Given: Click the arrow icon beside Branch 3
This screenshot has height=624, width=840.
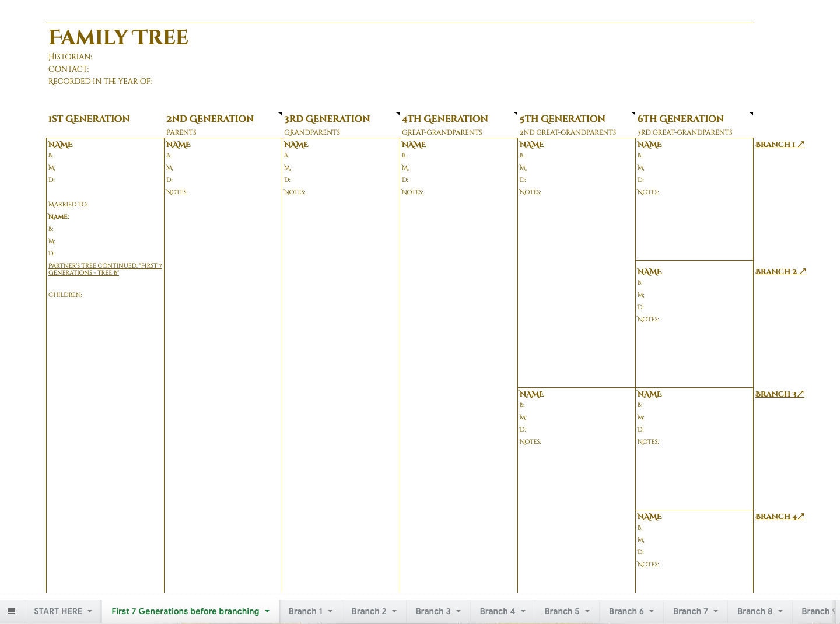Looking at the screenshot, I should (799, 393).
